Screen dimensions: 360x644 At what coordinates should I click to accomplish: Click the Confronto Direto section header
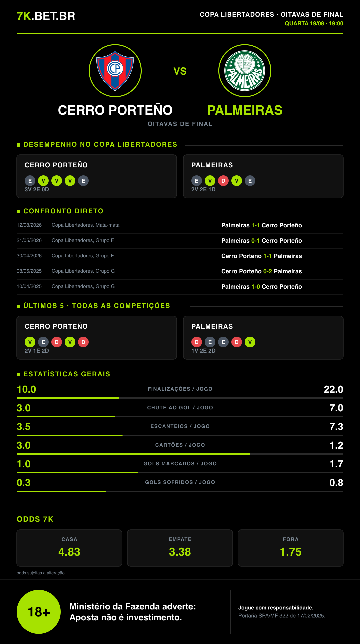click(63, 211)
